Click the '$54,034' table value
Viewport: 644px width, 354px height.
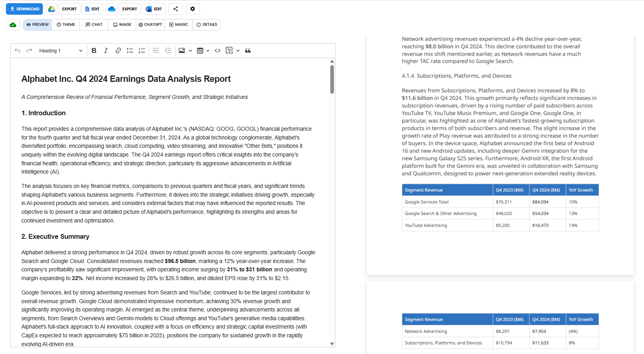coord(540,213)
